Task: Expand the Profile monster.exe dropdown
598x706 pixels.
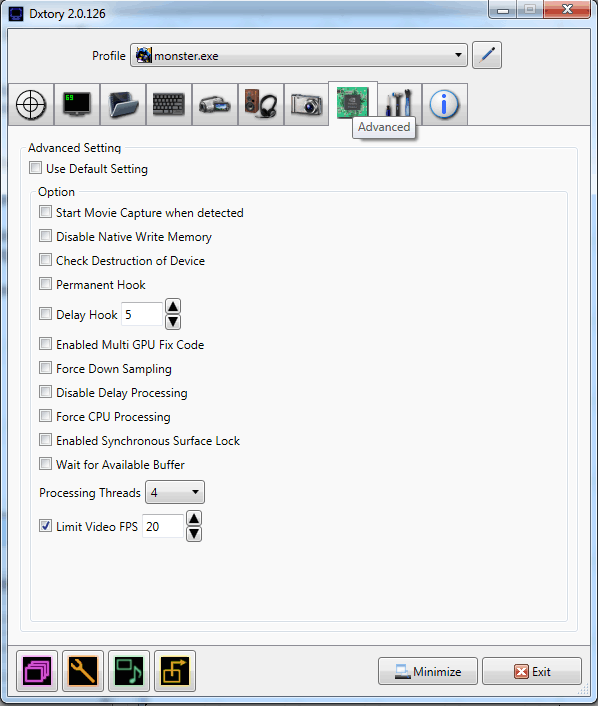Action: [x=299, y=55]
